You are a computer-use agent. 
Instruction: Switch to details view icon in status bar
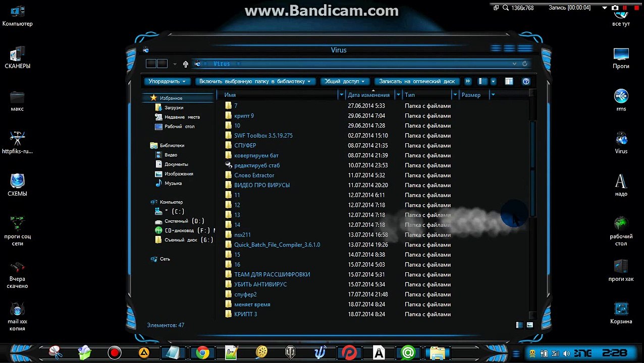point(520,325)
